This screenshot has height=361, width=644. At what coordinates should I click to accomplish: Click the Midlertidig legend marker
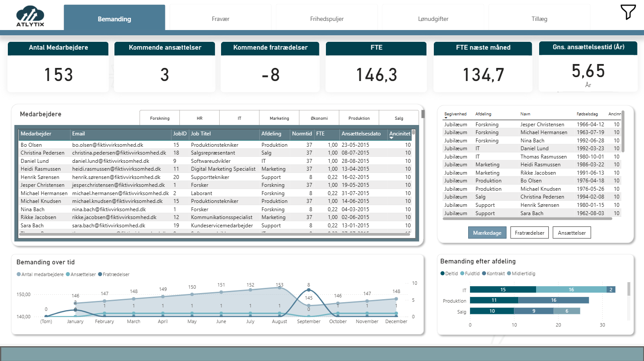pos(509,273)
